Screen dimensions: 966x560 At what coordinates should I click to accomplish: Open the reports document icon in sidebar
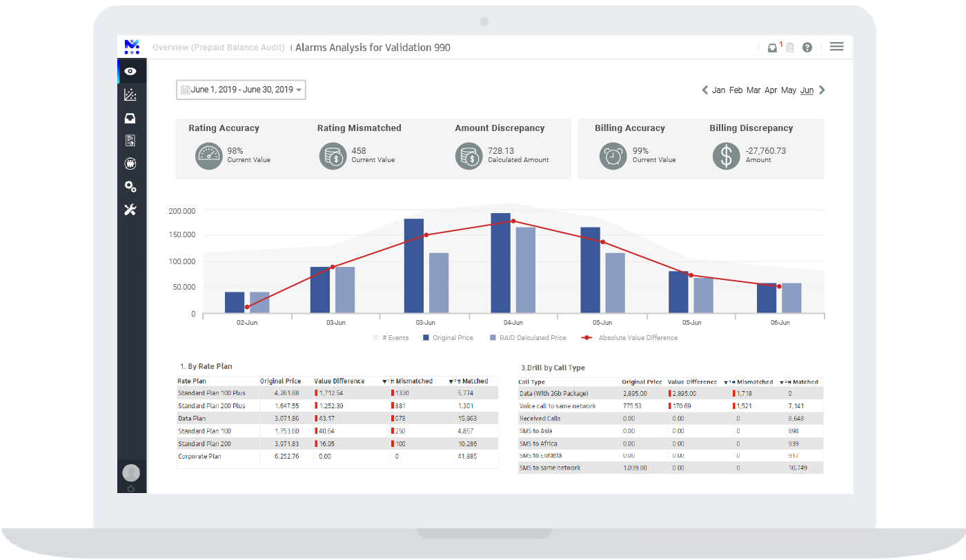[130, 140]
